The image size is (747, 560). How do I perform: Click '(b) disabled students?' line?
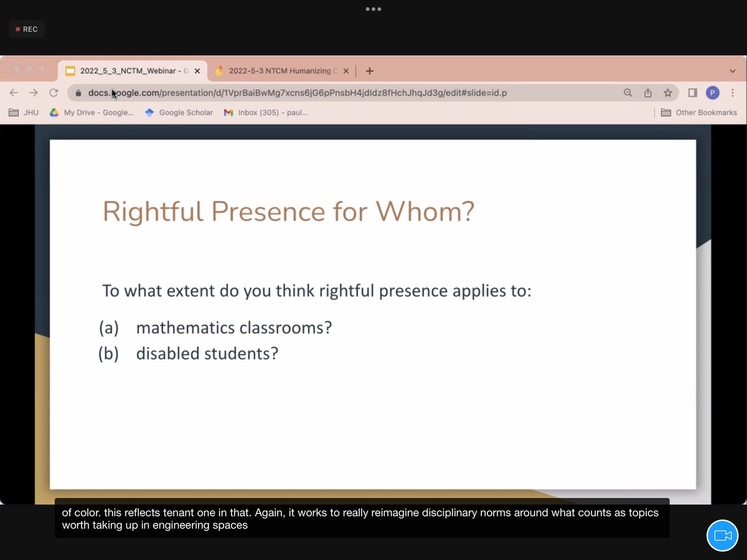click(x=188, y=353)
